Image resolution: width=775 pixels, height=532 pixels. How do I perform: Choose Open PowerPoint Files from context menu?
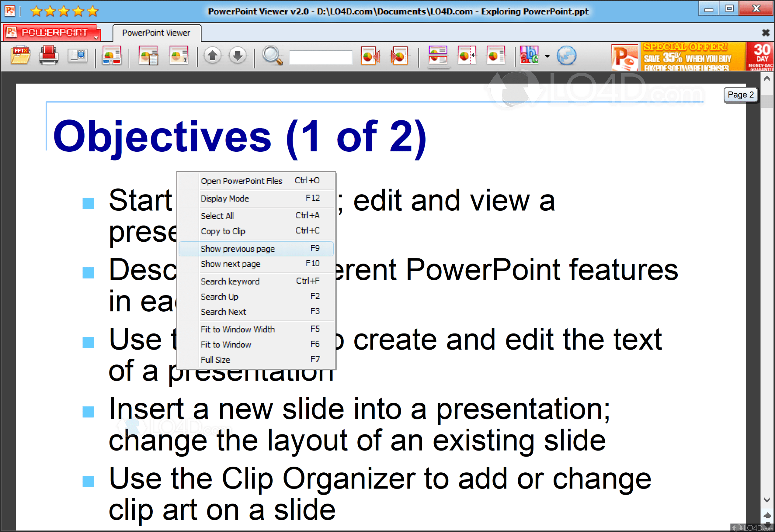(256, 181)
